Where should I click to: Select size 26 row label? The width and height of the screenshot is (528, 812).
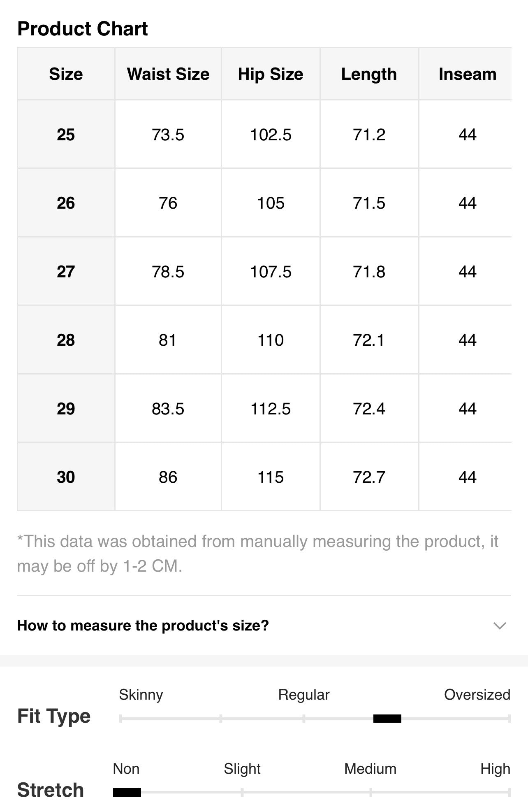pos(66,203)
